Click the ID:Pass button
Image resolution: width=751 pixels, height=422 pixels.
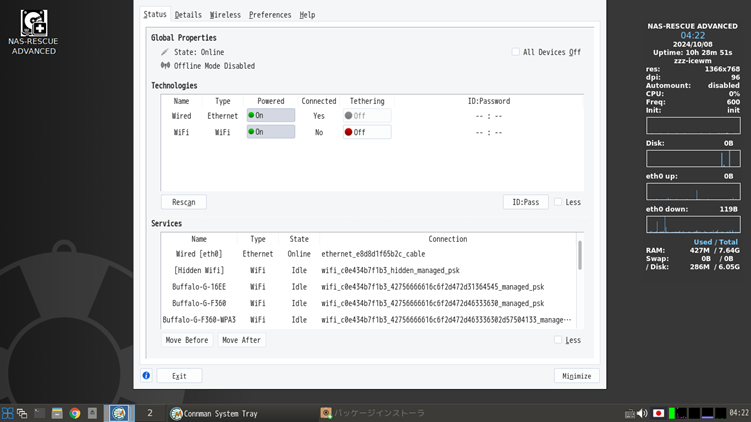click(x=525, y=202)
